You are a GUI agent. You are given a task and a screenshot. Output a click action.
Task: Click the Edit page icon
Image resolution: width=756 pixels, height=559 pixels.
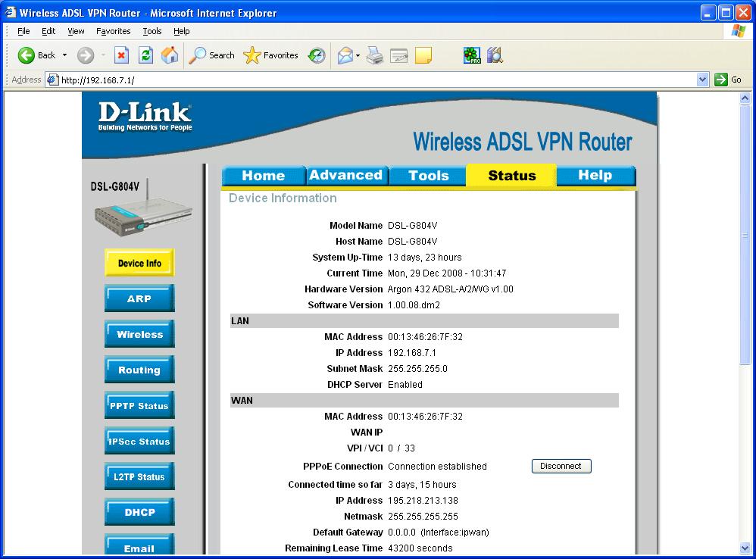pyautogui.click(x=398, y=55)
